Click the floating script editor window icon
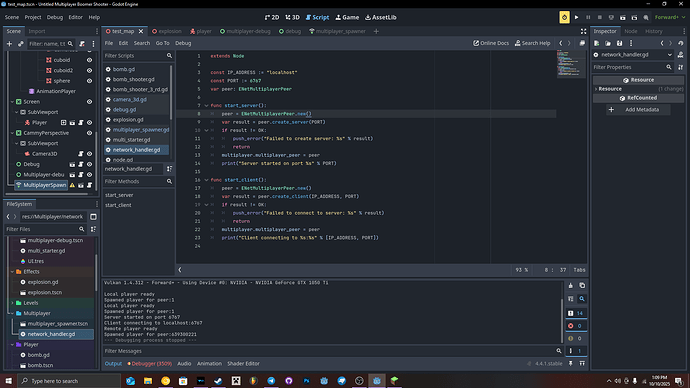Viewport: 690px width, 388px height. point(582,43)
